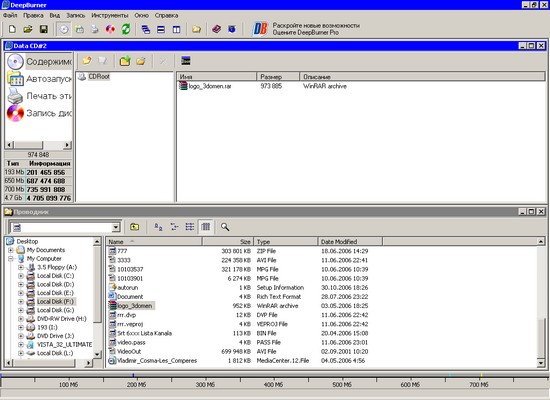Screen dimensions: 550x400
Task: Click the autorun editor toolbar icon
Action: point(80,29)
